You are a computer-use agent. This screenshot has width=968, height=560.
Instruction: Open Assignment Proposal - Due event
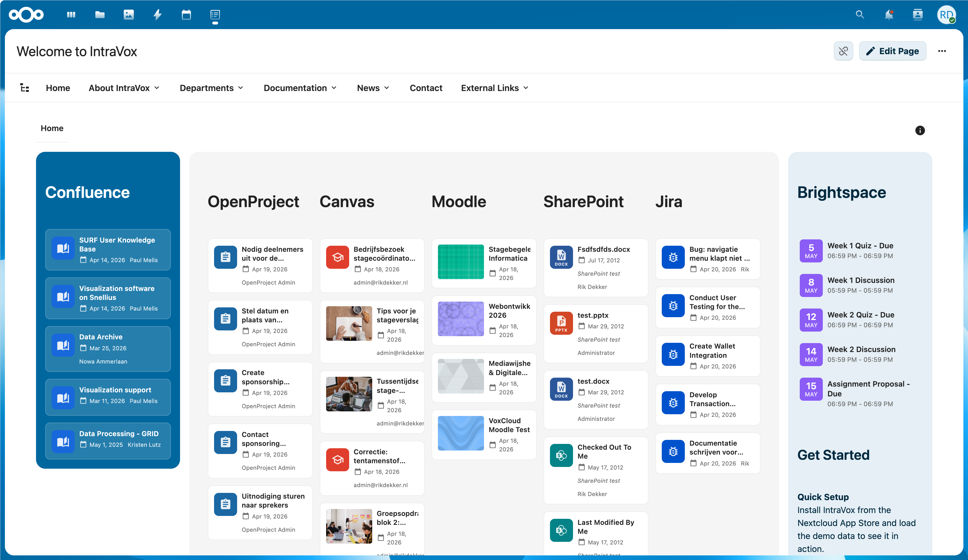861,393
